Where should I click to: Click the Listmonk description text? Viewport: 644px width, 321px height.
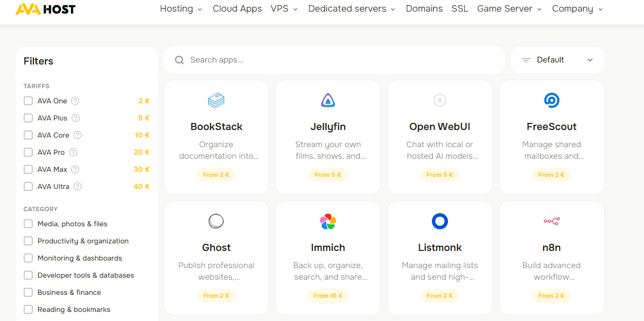coord(440,271)
